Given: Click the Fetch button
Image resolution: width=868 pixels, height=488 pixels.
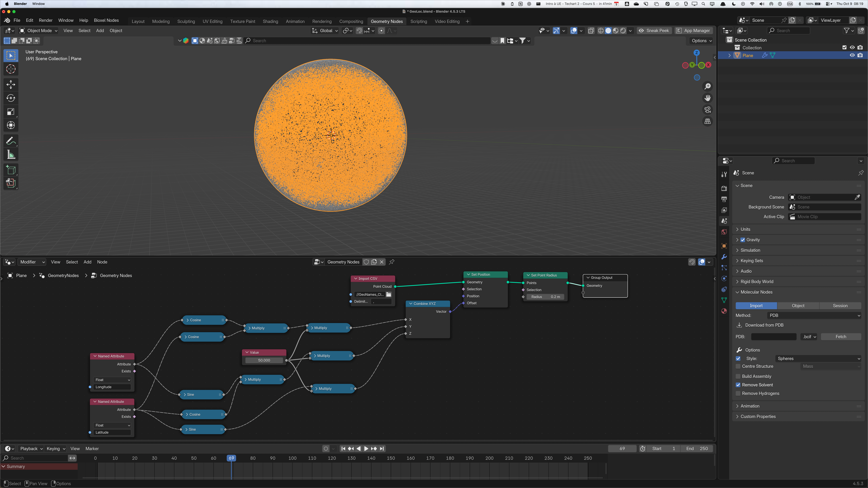Looking at the screenshot, I should coord(841,337).
